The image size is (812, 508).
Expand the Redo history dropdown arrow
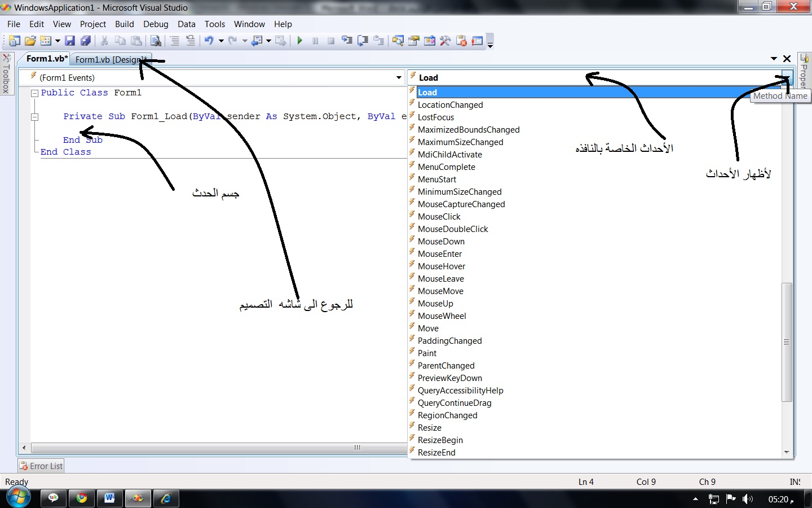[245, 41]
